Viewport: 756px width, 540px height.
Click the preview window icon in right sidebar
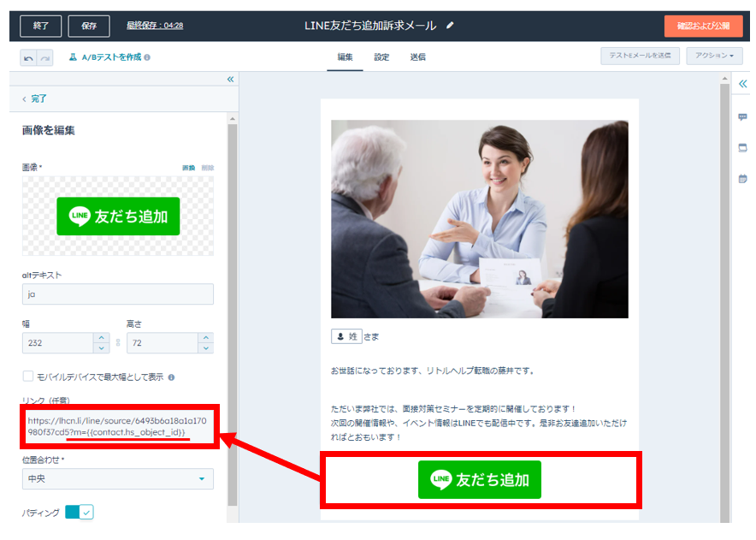(x=742, y=147)
